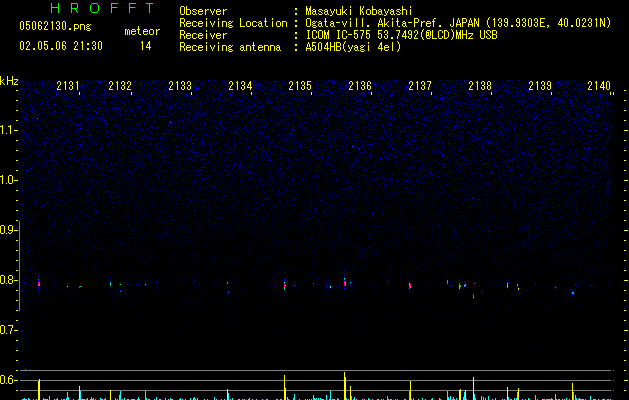Click the 0.6 kHz axis label
The image size is (629, 400).
[x=8, y=380]
